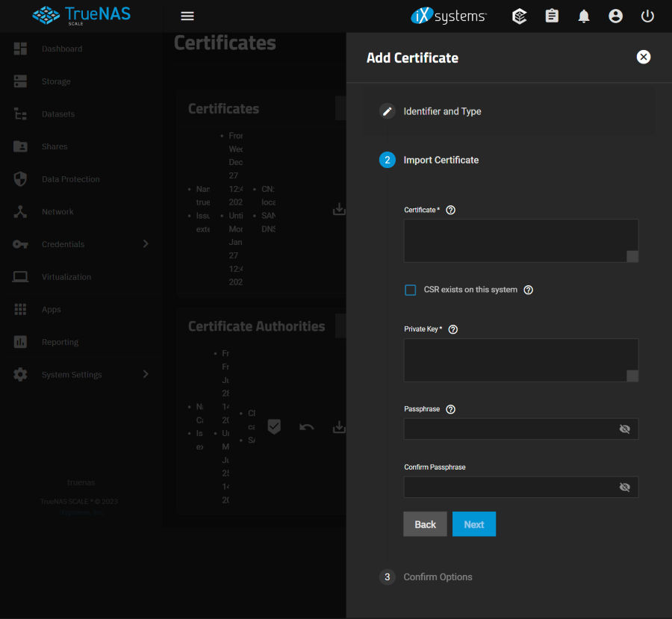672x619 pixels.
Task: Open the user account settings icon
Action: [x=615, y=16]
